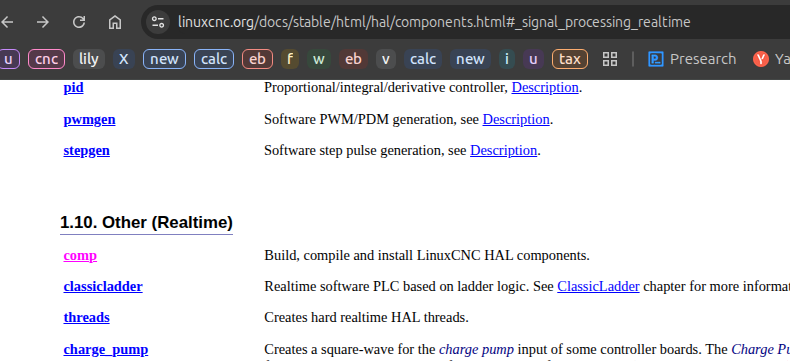Click the '1.10. Other (Realtime)' heading

coord(146,223)
